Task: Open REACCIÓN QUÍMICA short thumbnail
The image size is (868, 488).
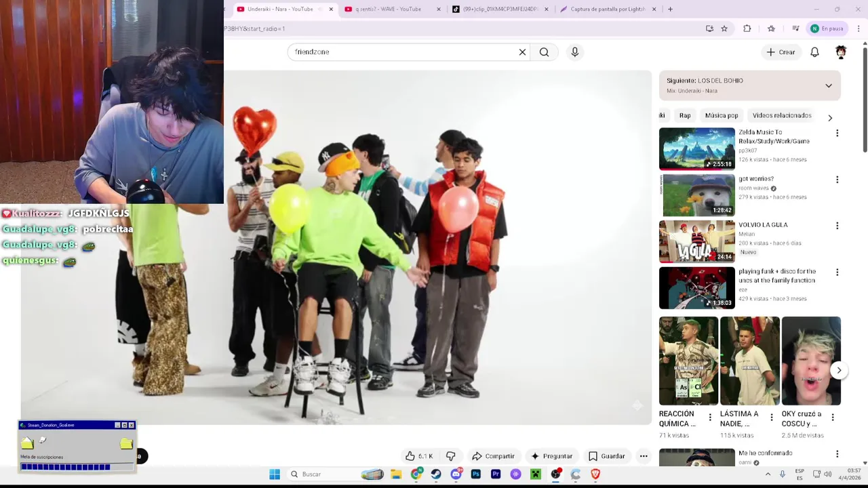Action: click(688, 361)
